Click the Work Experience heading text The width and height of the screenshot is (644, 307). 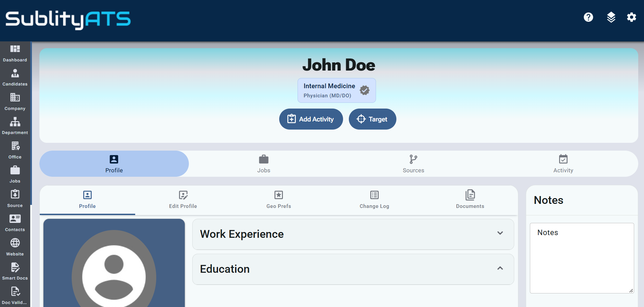(242, 234)
